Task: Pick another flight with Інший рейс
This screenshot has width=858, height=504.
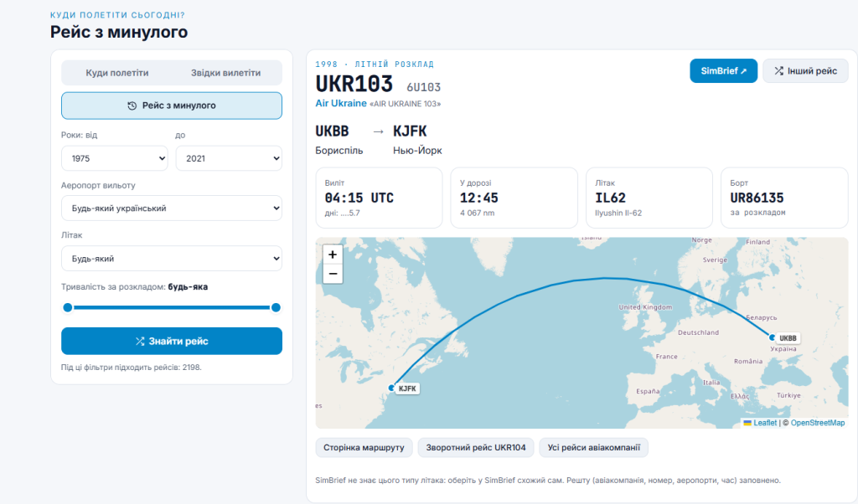Action: pyautogui.click(x=805, y=71)
